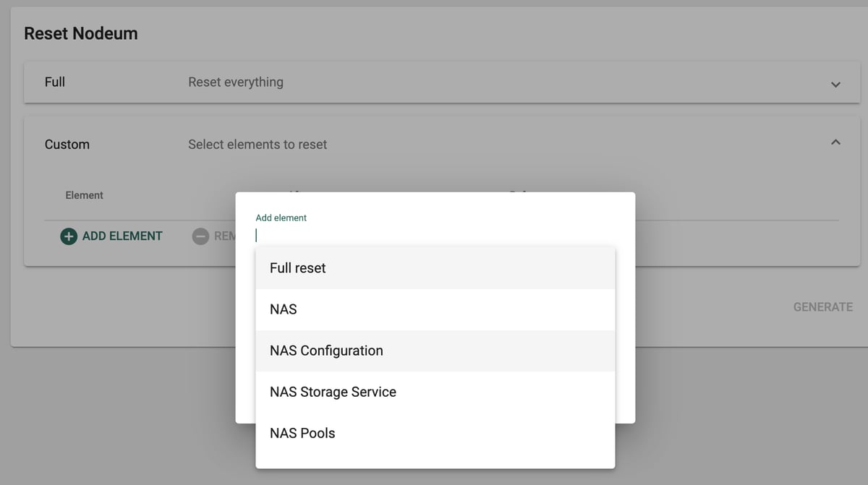Click the Element column header
The width and height of the screenshot is (868, 485).
coord(84,195)
